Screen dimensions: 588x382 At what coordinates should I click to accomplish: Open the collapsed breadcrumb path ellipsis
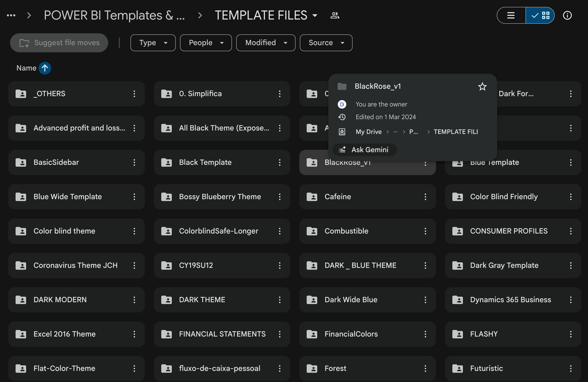pos(11,15)
